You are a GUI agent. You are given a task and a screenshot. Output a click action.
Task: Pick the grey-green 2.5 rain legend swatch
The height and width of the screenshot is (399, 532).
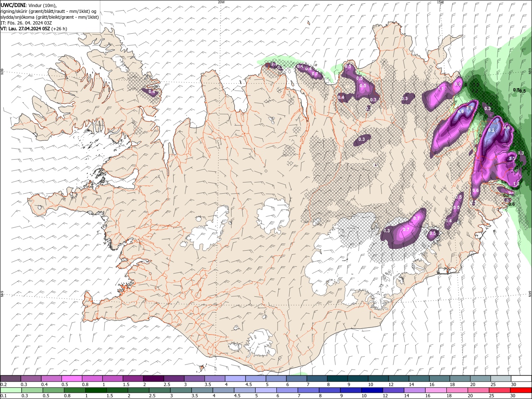point(160,390)
